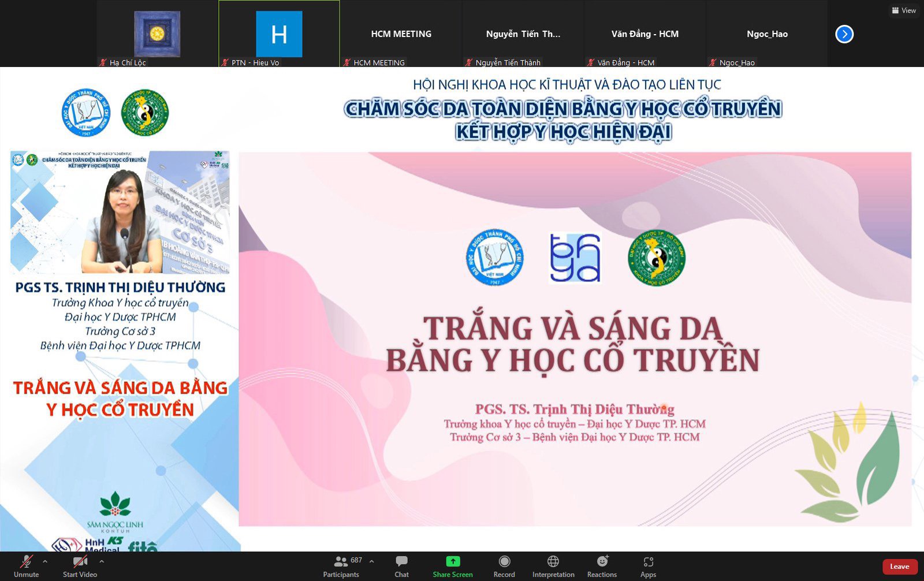Select Nguyễn Tiến Thành participant tile
The height and width of the screenshot is (581, 924).
point(523,33)
